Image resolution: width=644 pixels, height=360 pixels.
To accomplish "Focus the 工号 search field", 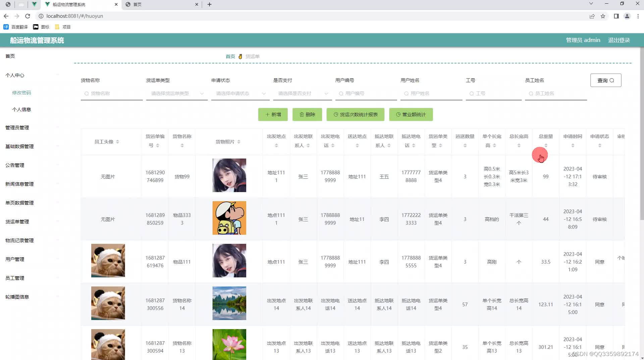I will [494, 94].
